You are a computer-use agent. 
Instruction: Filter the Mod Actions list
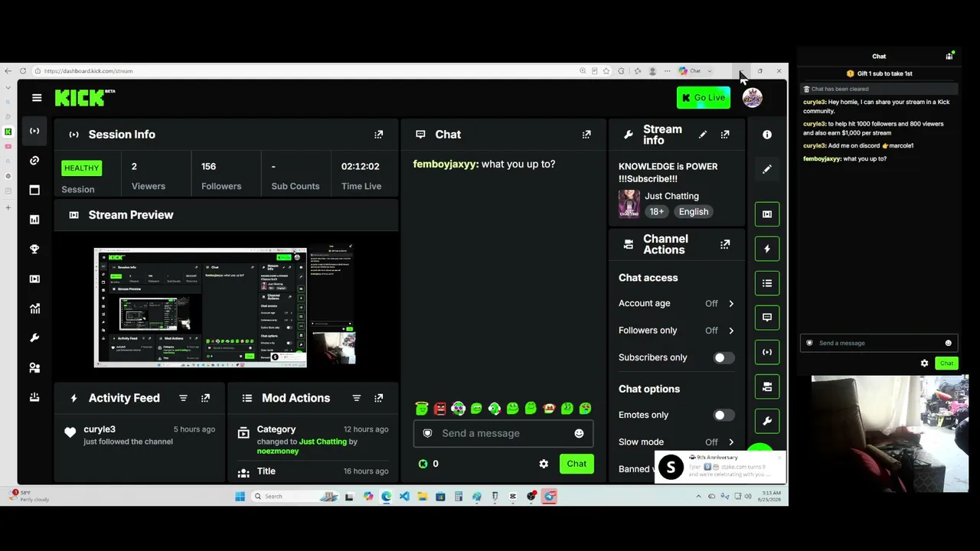pyautogui.click(x=356, y=398)
